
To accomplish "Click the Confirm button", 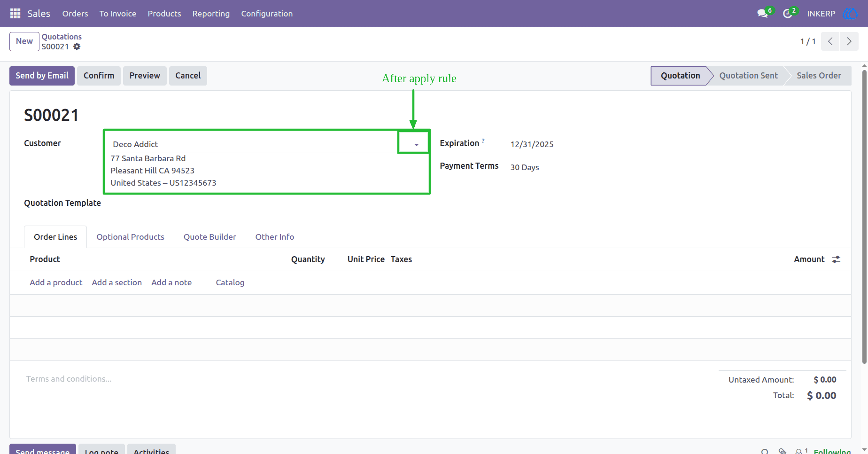I will pos(99,76).
